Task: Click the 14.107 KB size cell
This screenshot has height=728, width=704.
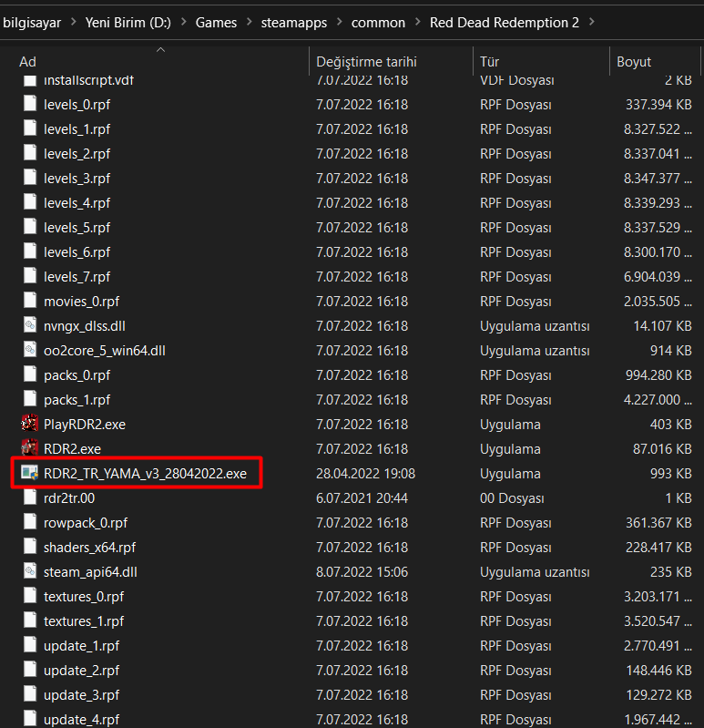Action: pos(662,326)
